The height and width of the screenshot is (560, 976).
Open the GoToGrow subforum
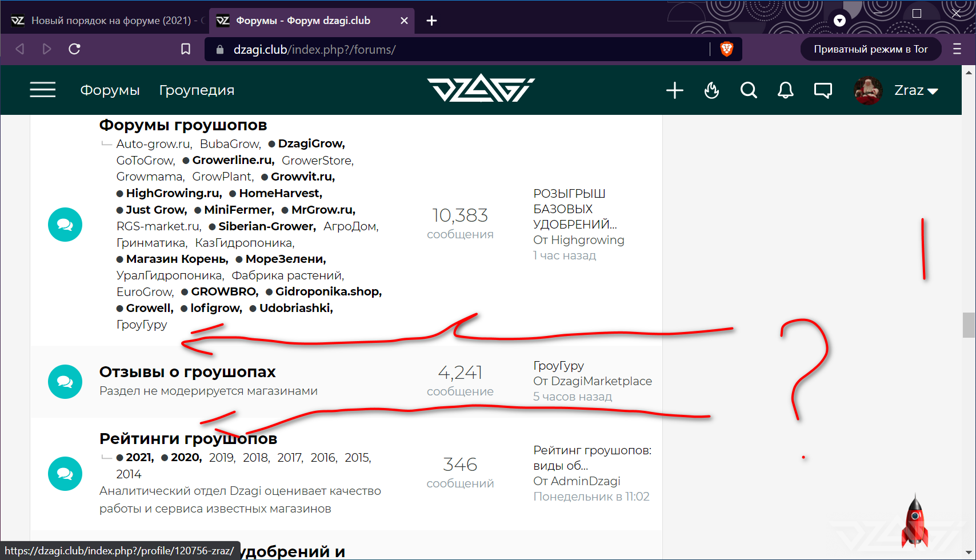tap(145, 161)
